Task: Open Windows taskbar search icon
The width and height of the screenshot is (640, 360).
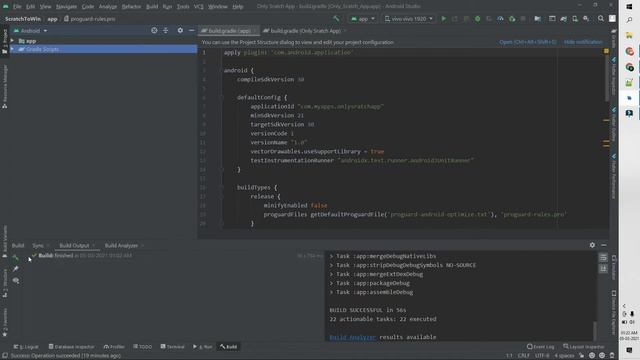Action: click(x=629, y=20)
